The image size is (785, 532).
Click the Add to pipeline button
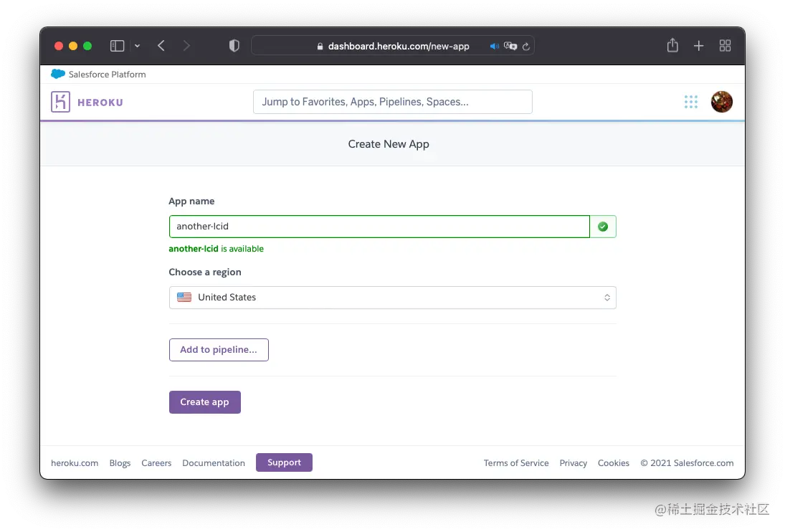point(219,350)
